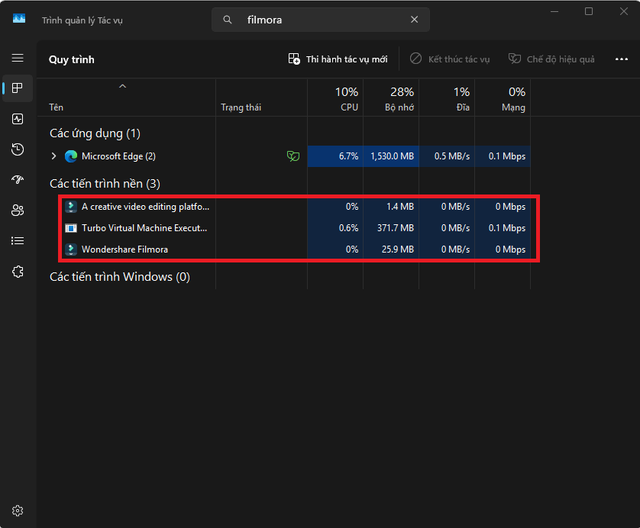Select the Processes sidebar icon
Screen dimensions: 640x528
click(18, 88)
